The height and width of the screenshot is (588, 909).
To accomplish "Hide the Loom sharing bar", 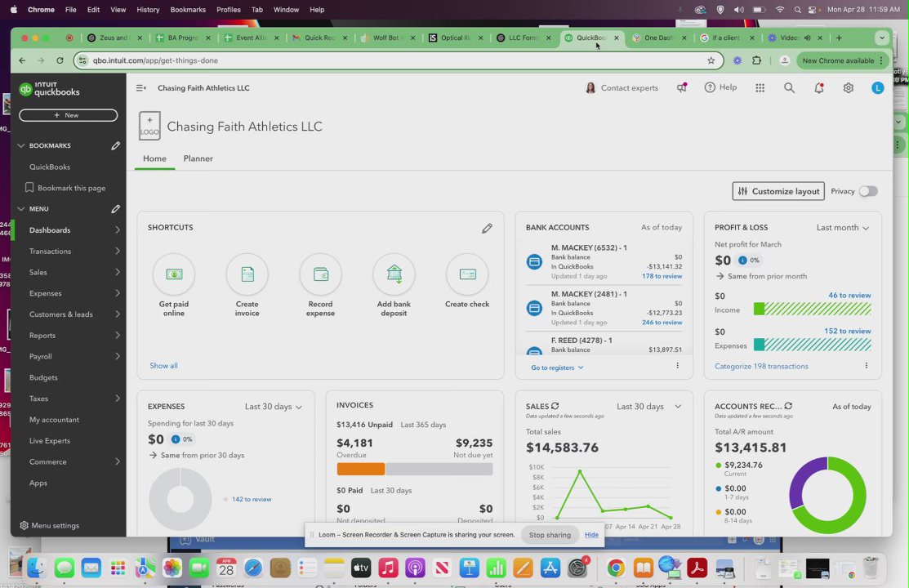I will coord(591,535).
